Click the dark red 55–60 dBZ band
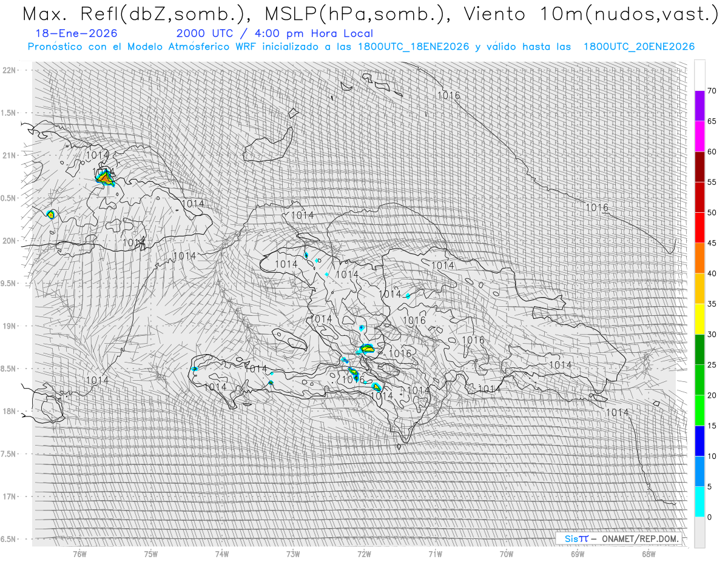Screen dimensions: 728x562 699,167
